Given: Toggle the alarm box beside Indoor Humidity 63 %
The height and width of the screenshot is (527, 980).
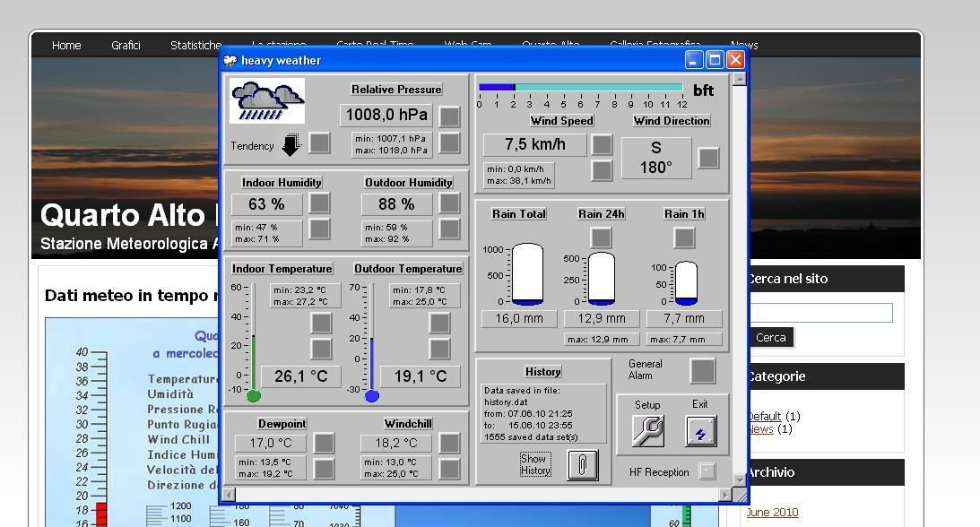Looking at the screenshot, I should [x=319, y=203].
